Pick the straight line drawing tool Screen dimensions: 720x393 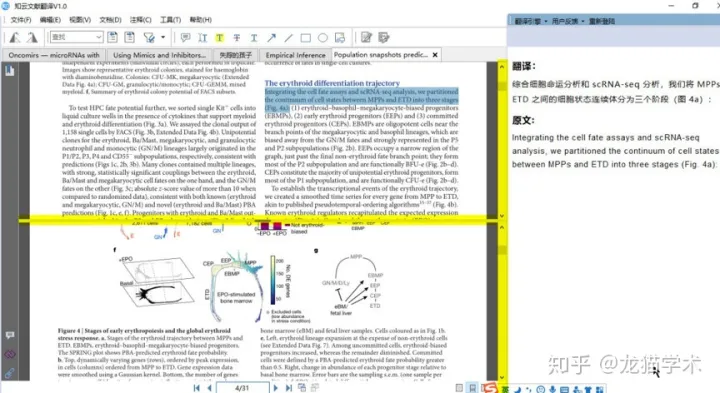[288, 38]
